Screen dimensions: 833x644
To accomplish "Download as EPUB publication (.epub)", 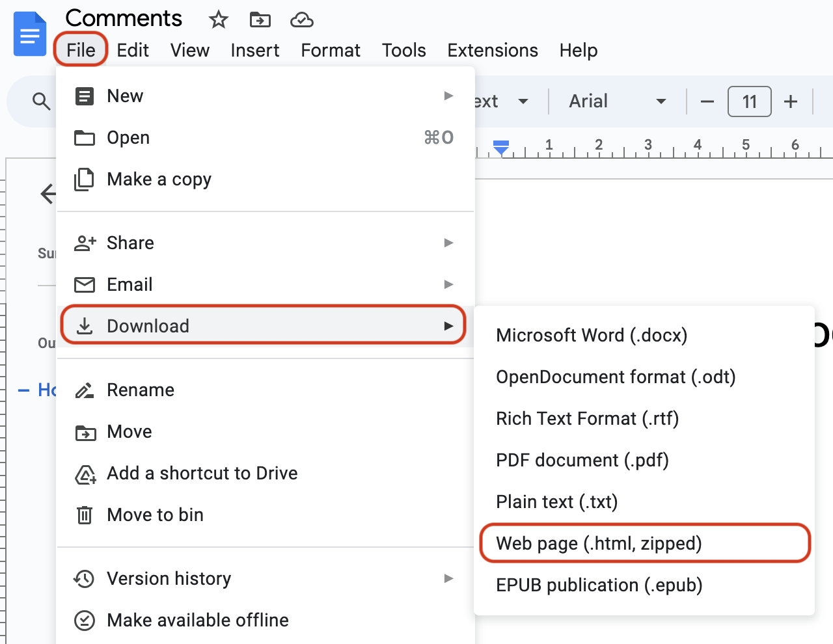I will (x=644, y=585).
